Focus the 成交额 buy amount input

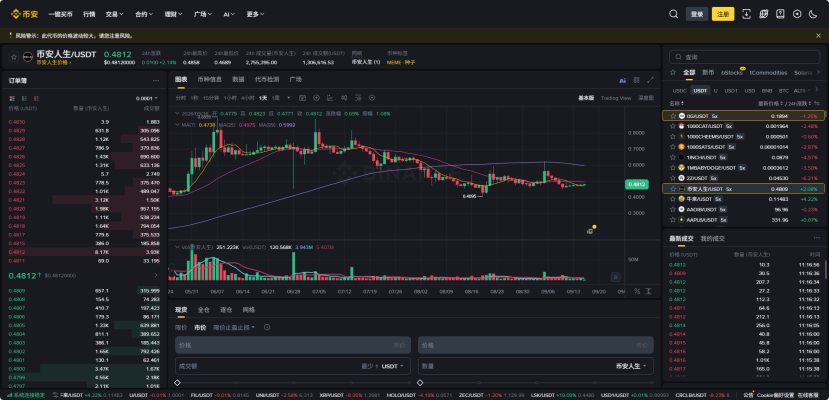292,366
